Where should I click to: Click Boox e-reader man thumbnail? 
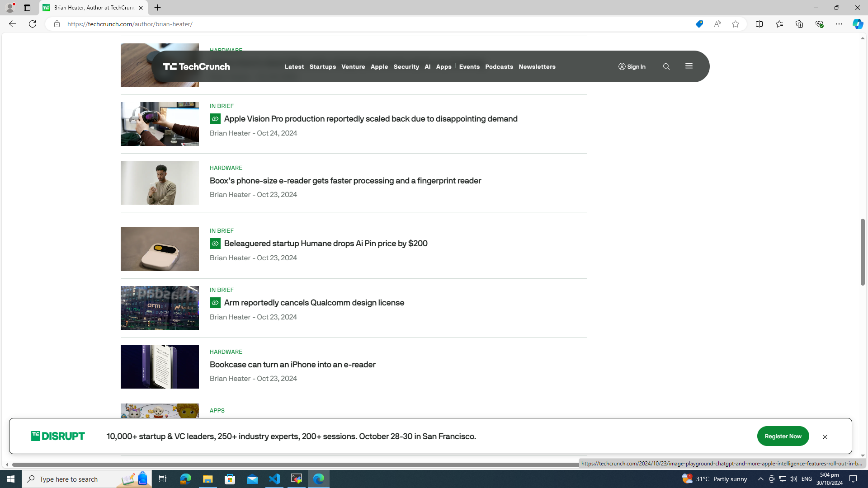(160, 183)
